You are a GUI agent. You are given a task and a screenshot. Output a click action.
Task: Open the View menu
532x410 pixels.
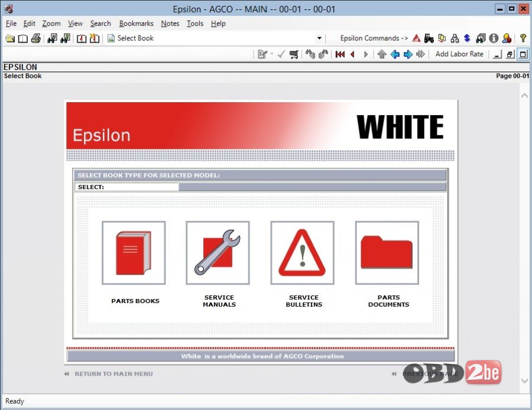pos(75,24)
